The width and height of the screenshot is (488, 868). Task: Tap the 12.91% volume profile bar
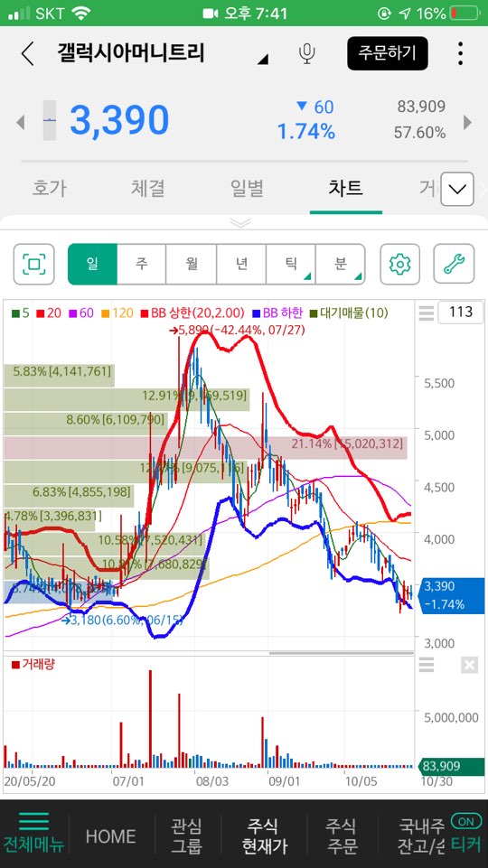pos(127,400)
